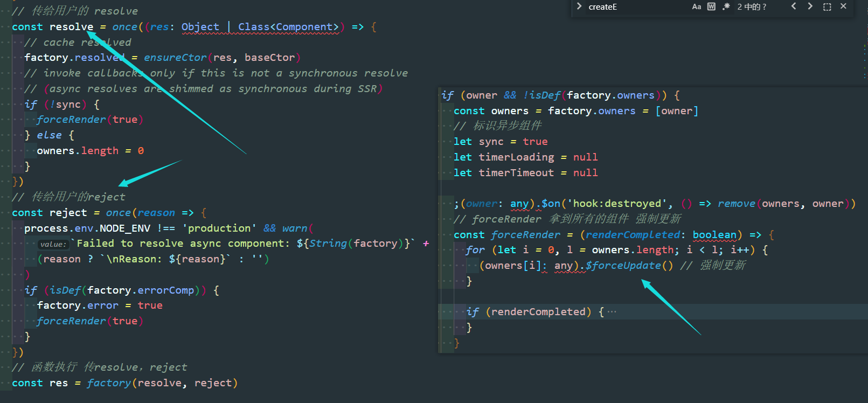Click 'Failed to resolve async component' string
The width and height of the screenshot is (868, 403).
point(183,244)
